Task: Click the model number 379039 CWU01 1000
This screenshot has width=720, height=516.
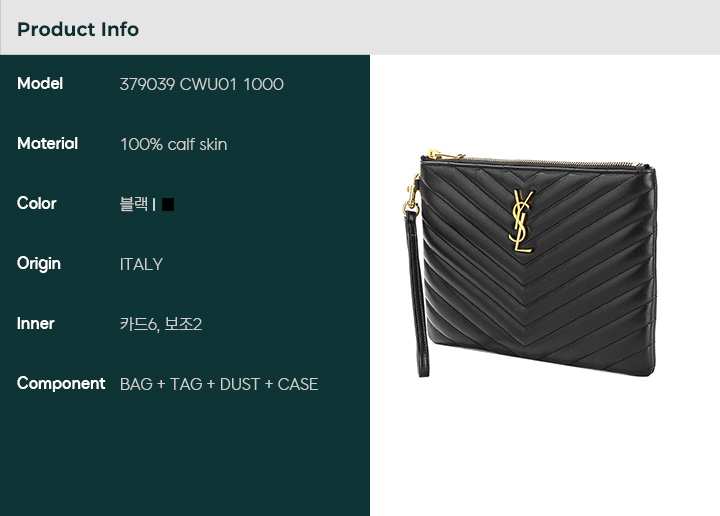Action: pos(202,84)
